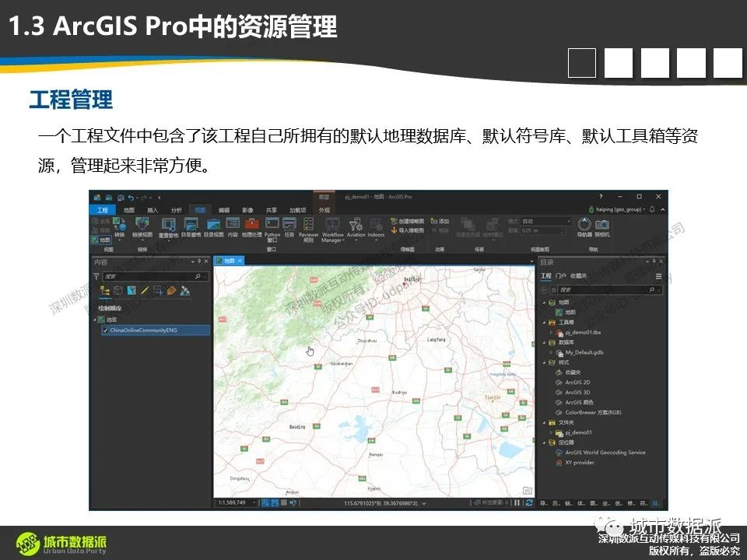Image resolution: width=747 pixels, height=560 pixels.
Task: Switch to the Edit (编辑) ribbon tab
Action: 224,210
